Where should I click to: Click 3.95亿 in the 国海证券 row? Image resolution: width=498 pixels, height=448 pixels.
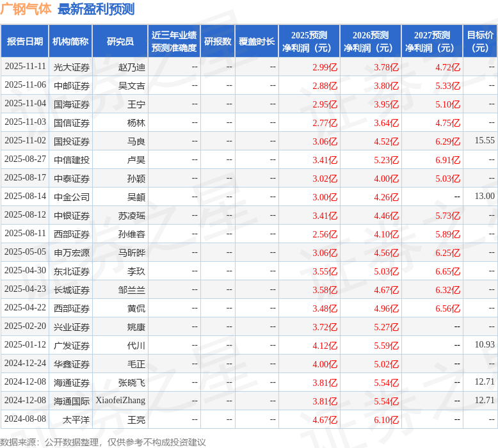coord(386,104)
